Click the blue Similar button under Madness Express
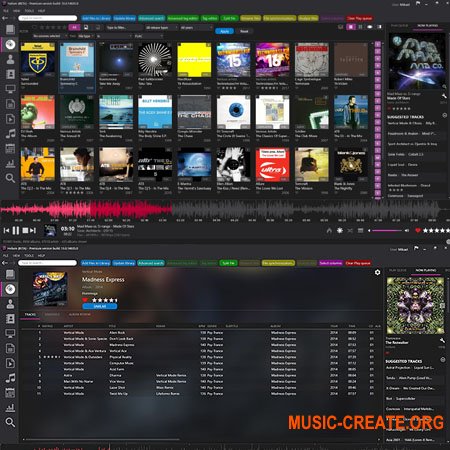This screenshot has width=450, height=450. pyautogui.click(x=100, y=307)
